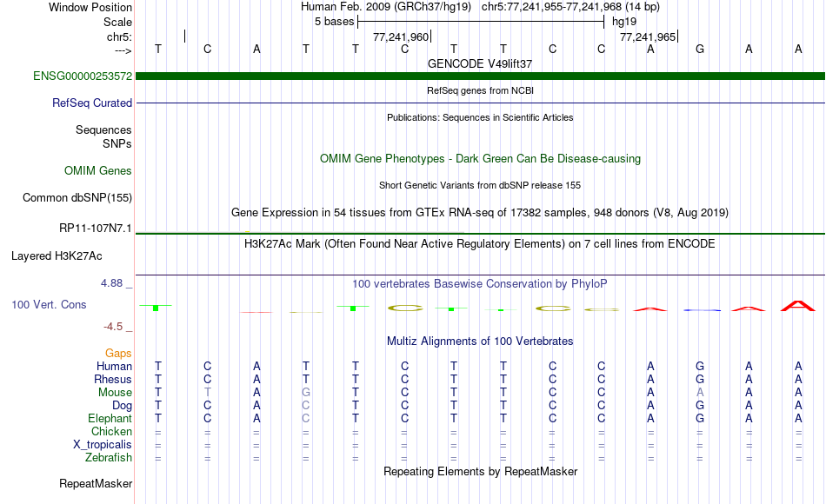Click the ENSG00000253572 gene label
Viewport: 826px width, 504px height.
(83, 76)
